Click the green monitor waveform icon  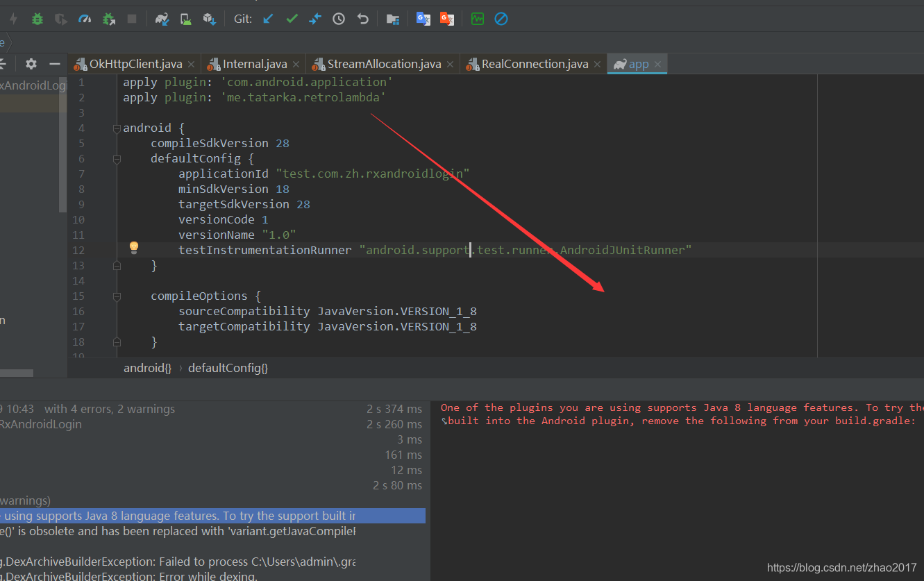click(x=478, y=19)
